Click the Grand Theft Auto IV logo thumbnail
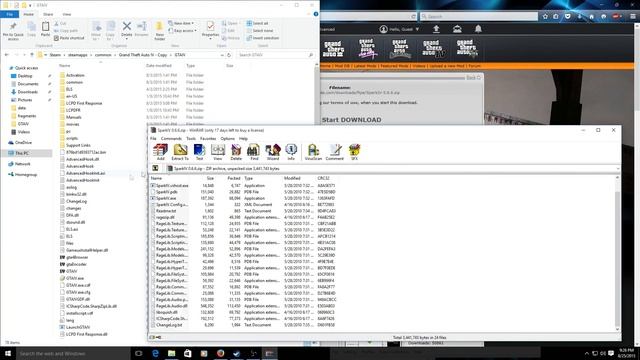 tap(433, 48)
